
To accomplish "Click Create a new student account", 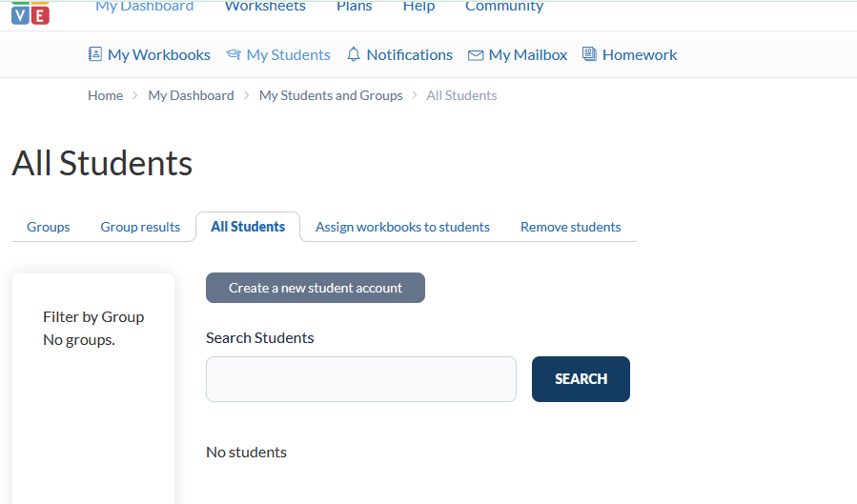I will click(x=316, y=288).
